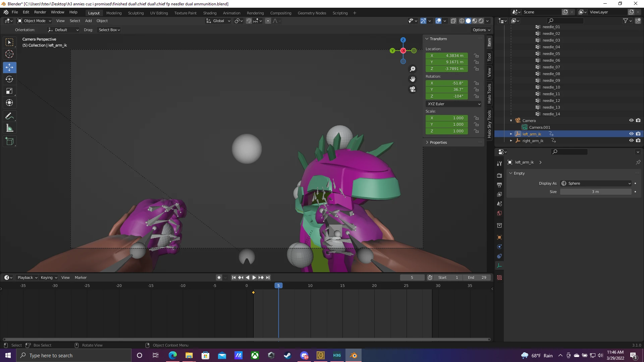Click the Rotate tool icon
The height and width of the screenshot is (362, 644).
coord(10,79)
